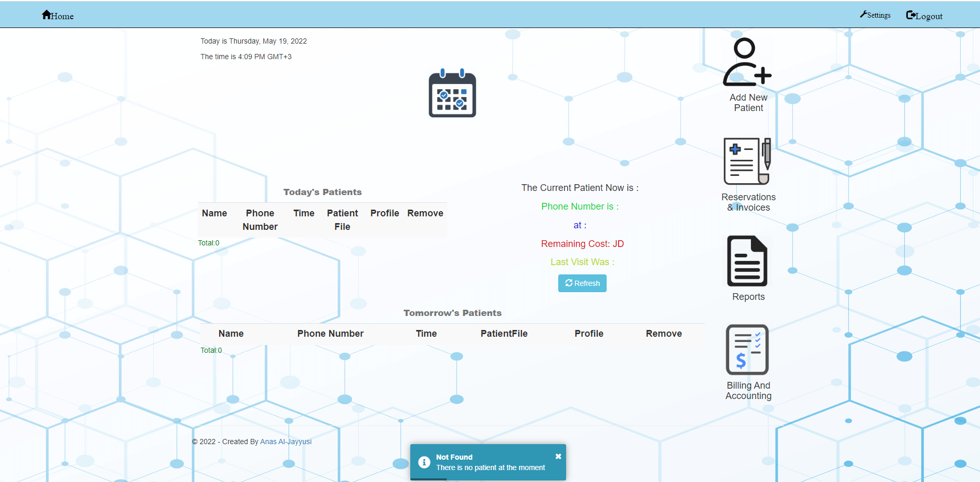Viewport: 980px width, 482px height.
Task: Click the Home house icon
Action: click(46, 14)
